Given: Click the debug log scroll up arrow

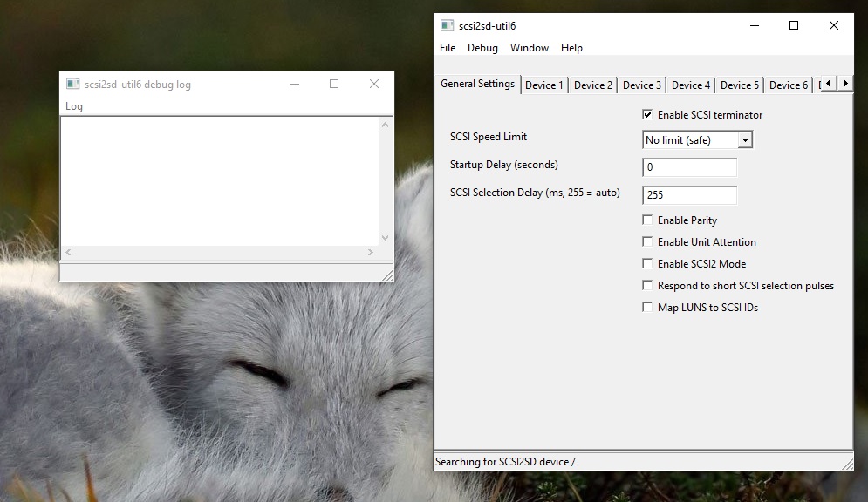Looking at the screenshot, I should tap(386, 125).
